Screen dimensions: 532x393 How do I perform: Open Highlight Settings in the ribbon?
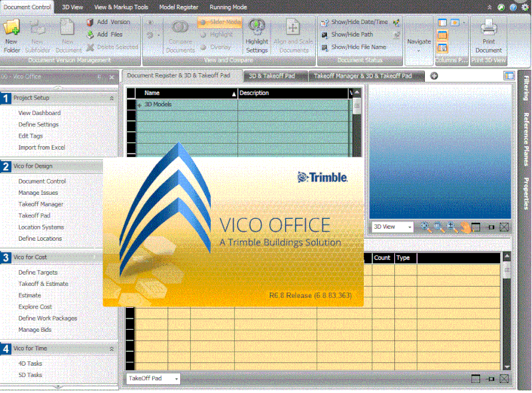(257, 36)
